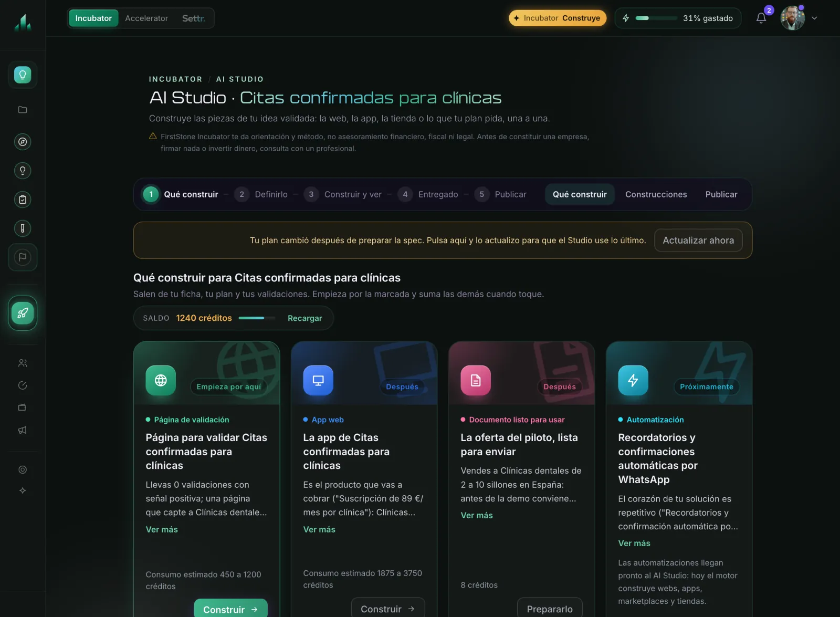The width and height of the screenshot is (840, 617).
Task: Click the Actualizar ahora button
Action: (x=698, y=240)
